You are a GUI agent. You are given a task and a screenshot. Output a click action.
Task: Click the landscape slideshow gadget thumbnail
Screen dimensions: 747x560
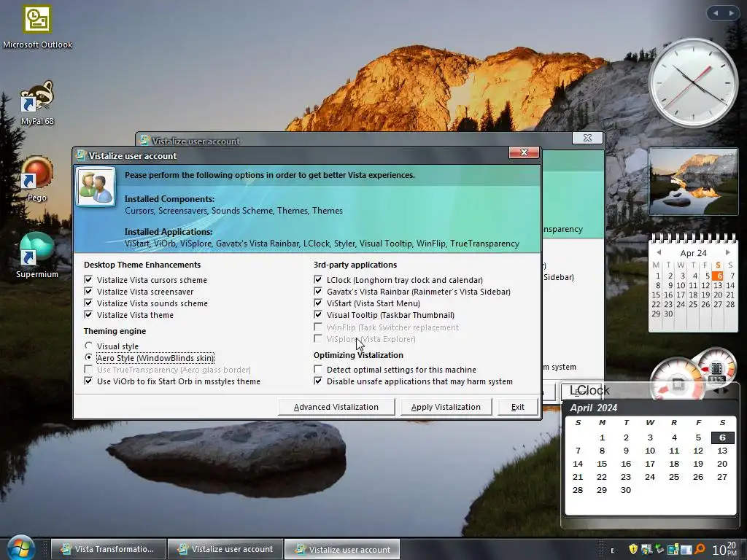pos(693,181)
